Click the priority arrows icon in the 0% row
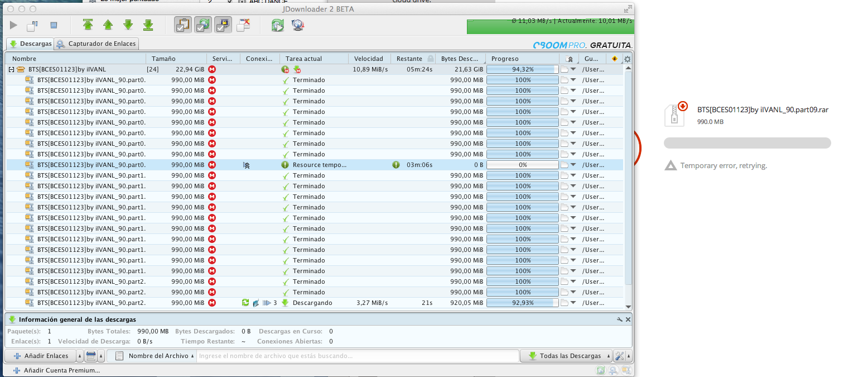This screenshot has width=868, height=377. click(247, 165)
